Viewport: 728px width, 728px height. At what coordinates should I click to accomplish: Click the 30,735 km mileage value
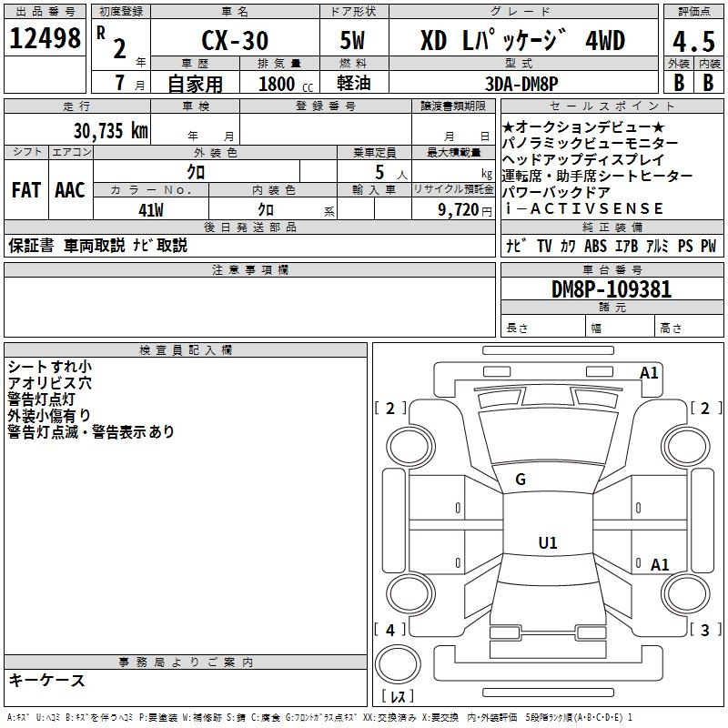pos(110,130)
